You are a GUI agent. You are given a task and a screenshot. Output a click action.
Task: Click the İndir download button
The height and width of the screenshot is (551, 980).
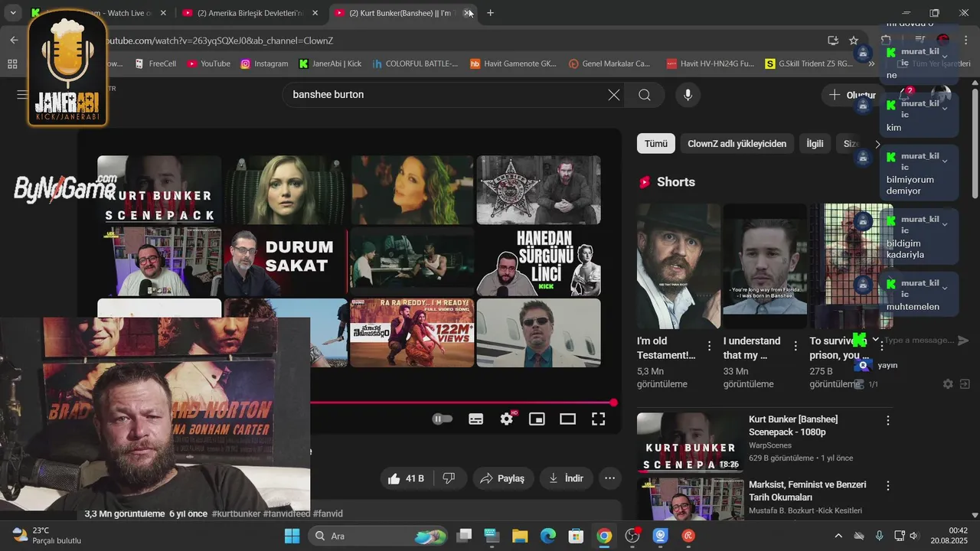[x=566, y=478]
